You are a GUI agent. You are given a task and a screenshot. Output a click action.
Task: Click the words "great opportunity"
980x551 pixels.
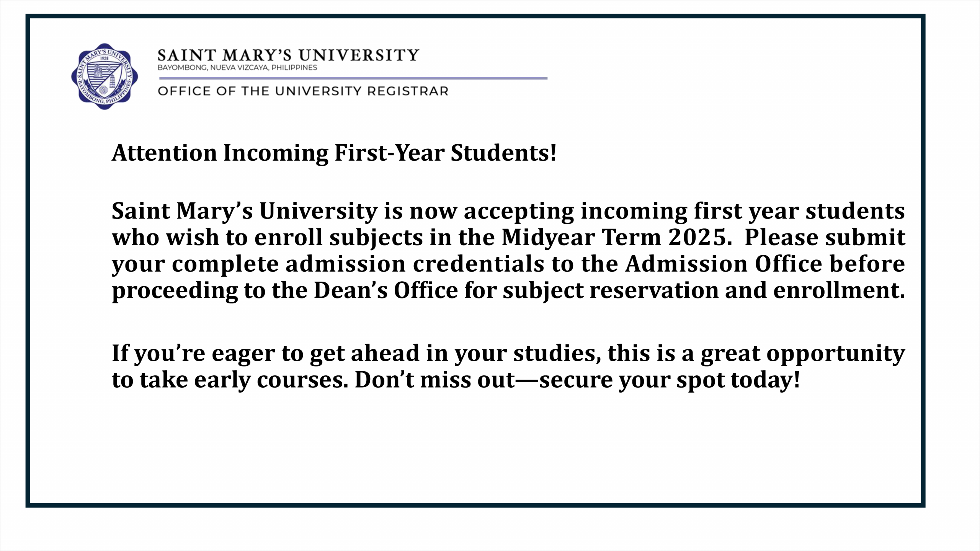coord(803,354)
